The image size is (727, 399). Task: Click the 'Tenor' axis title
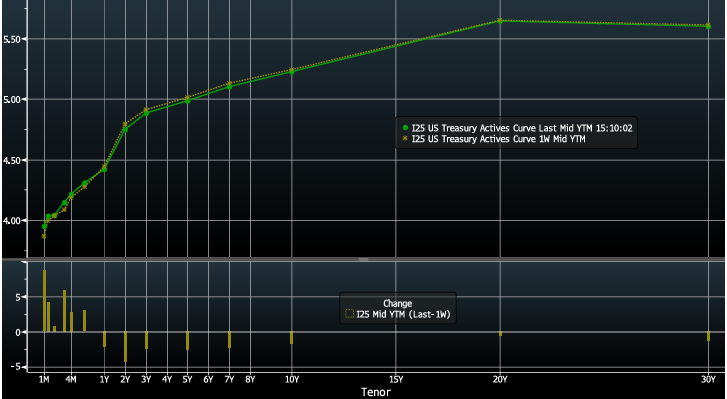click(x=376, y=392)
